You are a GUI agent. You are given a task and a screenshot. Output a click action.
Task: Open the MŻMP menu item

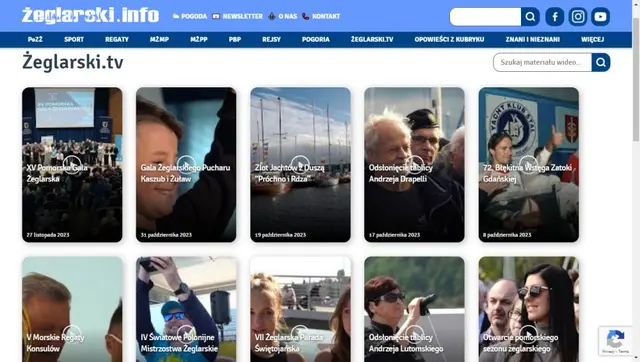[x=159, y=40]
